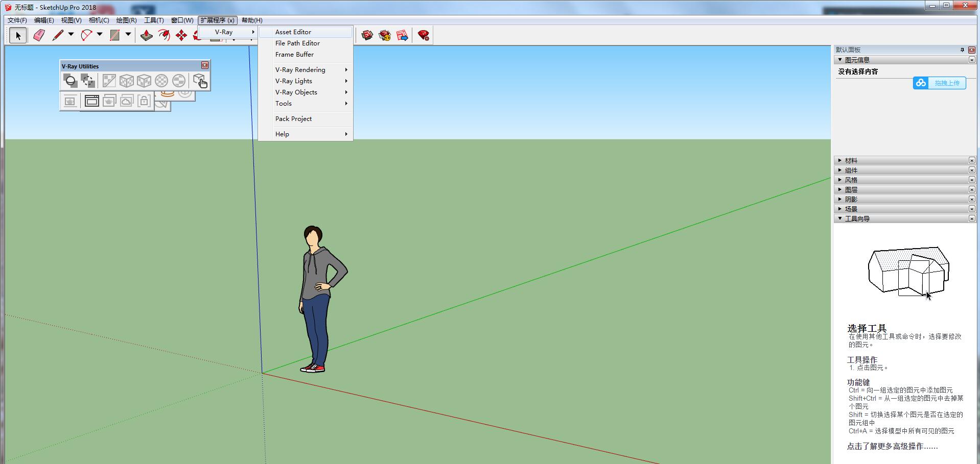
Task: Open the V-Ray Lights submenu
Action: (294, 81)
